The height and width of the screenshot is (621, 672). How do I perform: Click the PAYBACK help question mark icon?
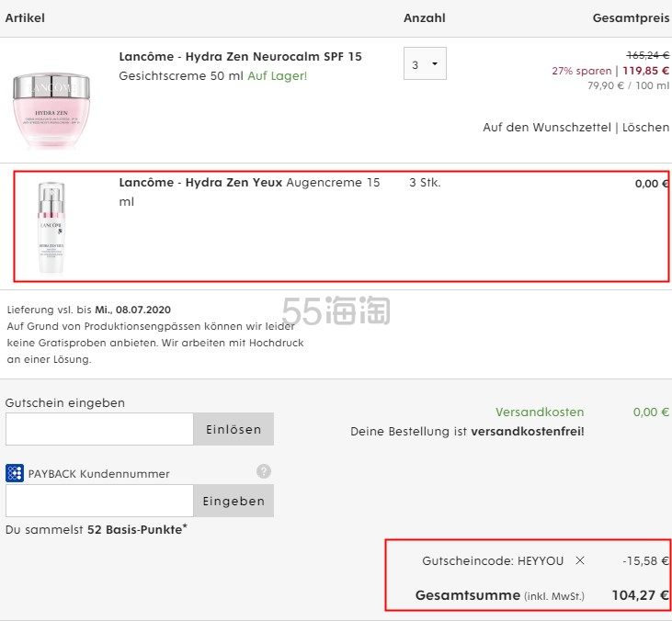pyautogui.click(x=264, y=471)
